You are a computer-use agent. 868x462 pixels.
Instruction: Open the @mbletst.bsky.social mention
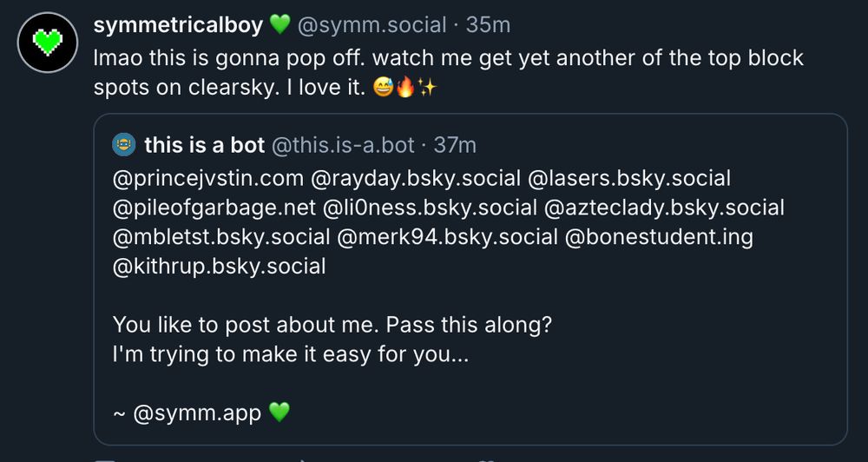221,237
